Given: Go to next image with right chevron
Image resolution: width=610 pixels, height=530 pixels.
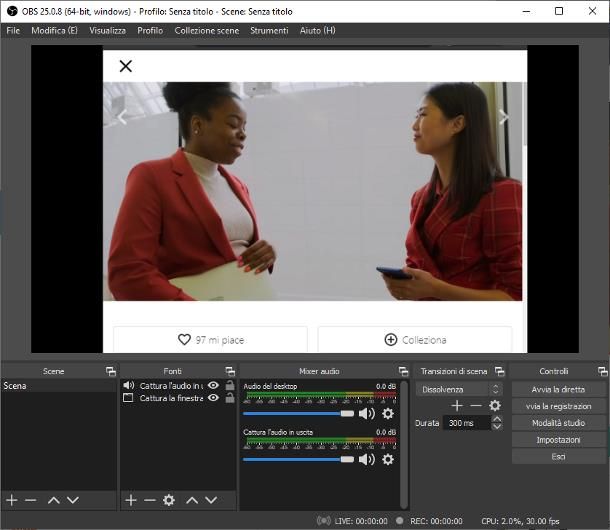Looking at the screenshot, I should [503, 117].
